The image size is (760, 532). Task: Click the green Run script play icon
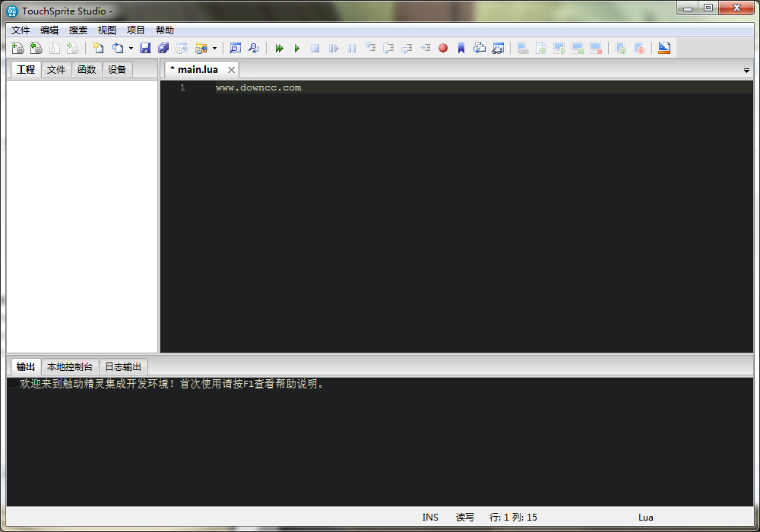[297, 48]
